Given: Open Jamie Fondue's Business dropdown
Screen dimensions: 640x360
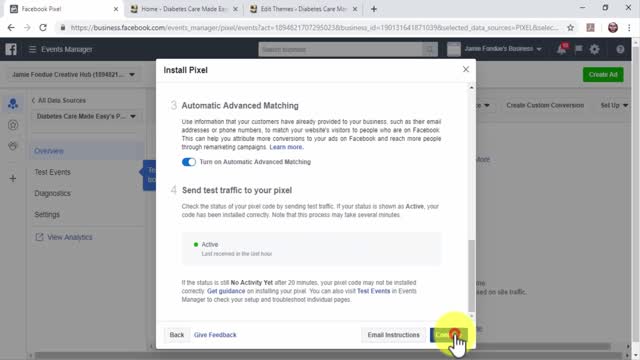Looking at the screenshot, I should pos(503,49).
